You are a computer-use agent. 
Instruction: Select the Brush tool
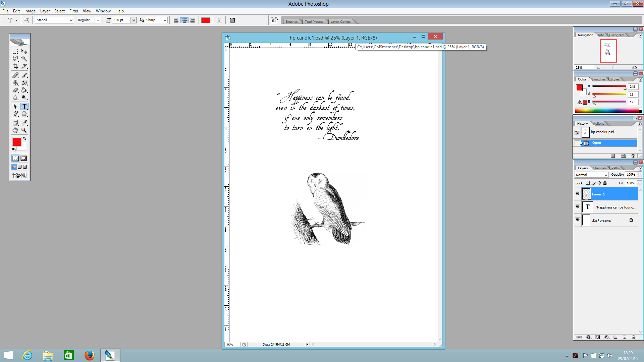pos(24,75)
